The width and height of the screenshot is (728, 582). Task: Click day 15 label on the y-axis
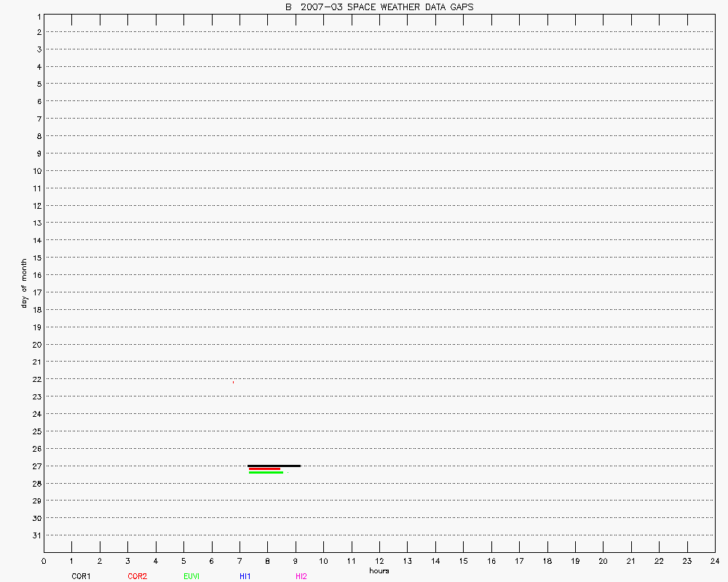click(x=36, y=258)
